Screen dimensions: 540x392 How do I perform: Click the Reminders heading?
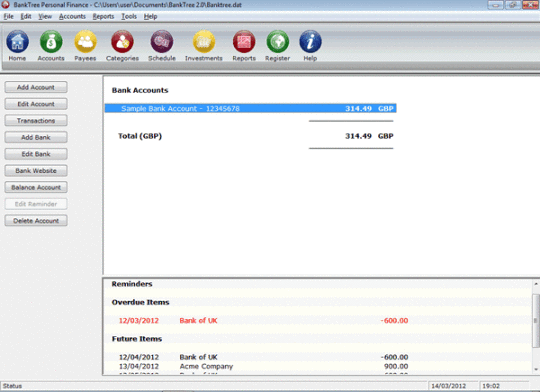pyautogui.click(x=132, y=284)
